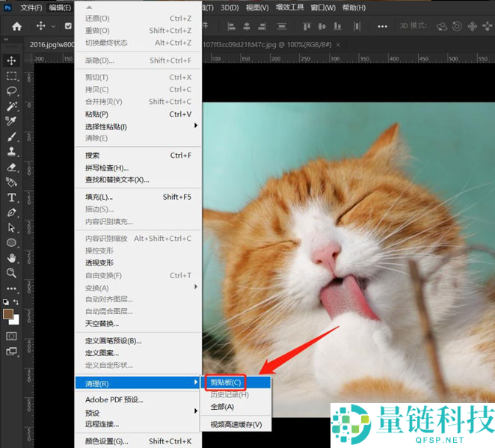Toggle the auto-select checkbox in options bar
Viewport: 495px width, 448px height.
[68, 26]
